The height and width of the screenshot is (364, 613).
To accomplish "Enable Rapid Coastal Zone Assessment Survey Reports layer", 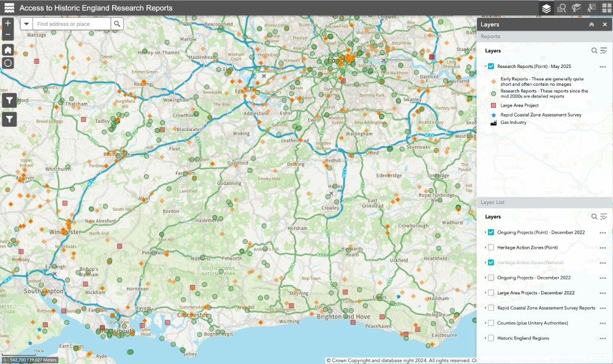I will (x=491, y=308).
